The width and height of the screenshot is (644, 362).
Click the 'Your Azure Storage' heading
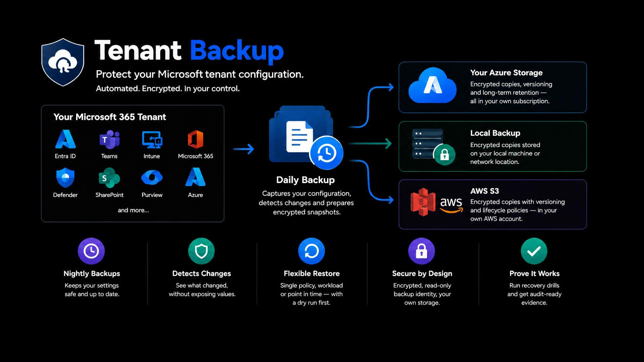pos(506,73)
